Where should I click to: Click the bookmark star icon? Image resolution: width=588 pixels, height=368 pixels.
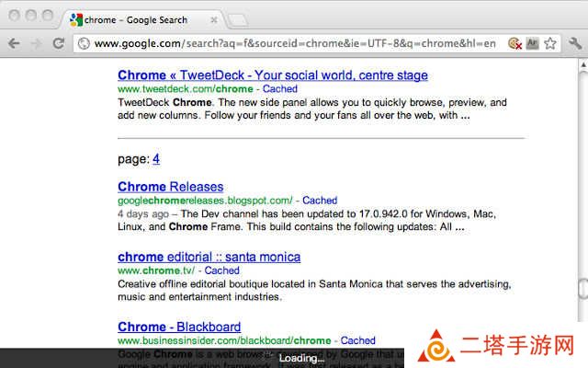[x=550, y=43]
